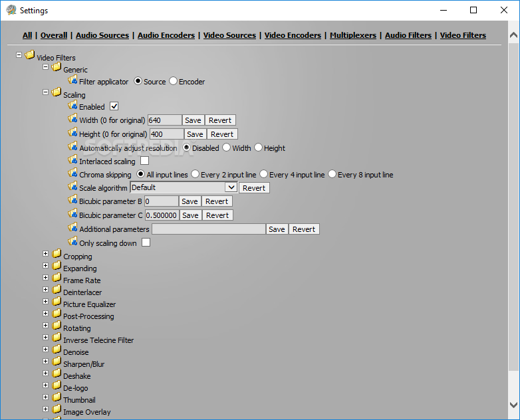
Task: Save Bicubic parameter B
Action: 190,201
